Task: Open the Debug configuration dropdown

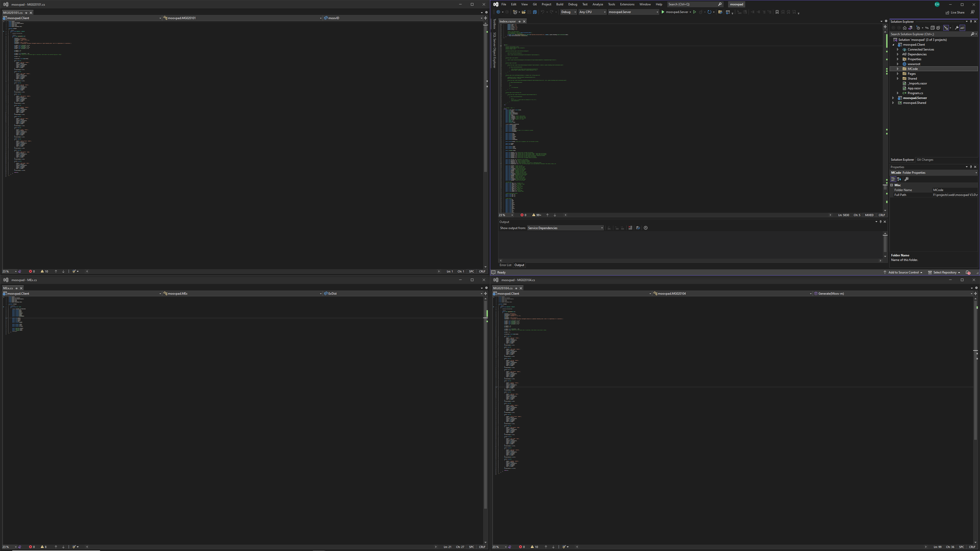Action: click(568, 12)
